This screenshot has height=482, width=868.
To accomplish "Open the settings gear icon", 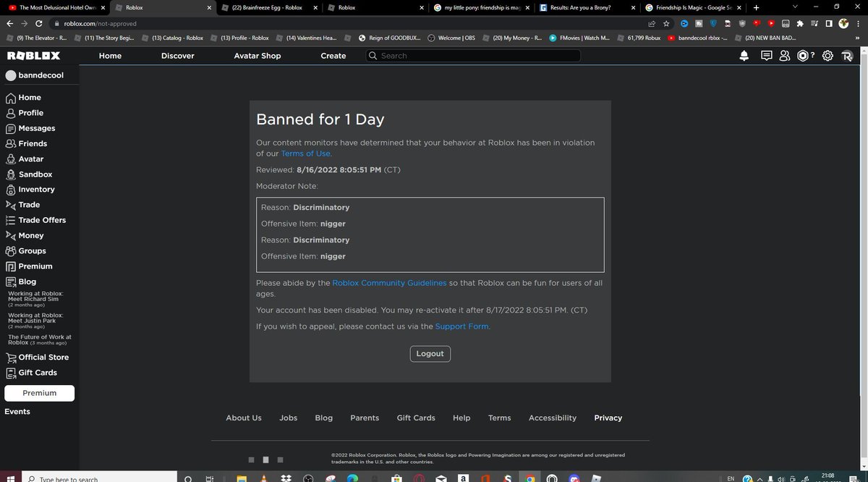I will (827, 56).
